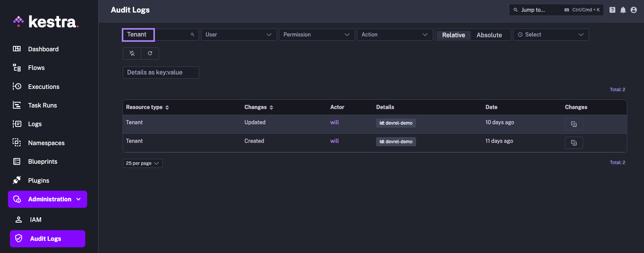The width and height of the screenshot is (644, 253).
Task: Open the Action filter dropdown
Action: (x=395, y=35)
